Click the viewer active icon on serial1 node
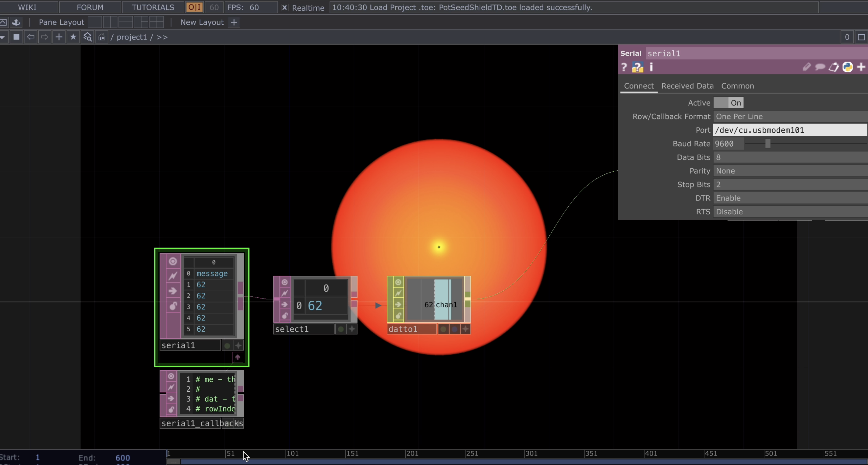The width and height of the screenshot is (868, 465). [172, 261]
